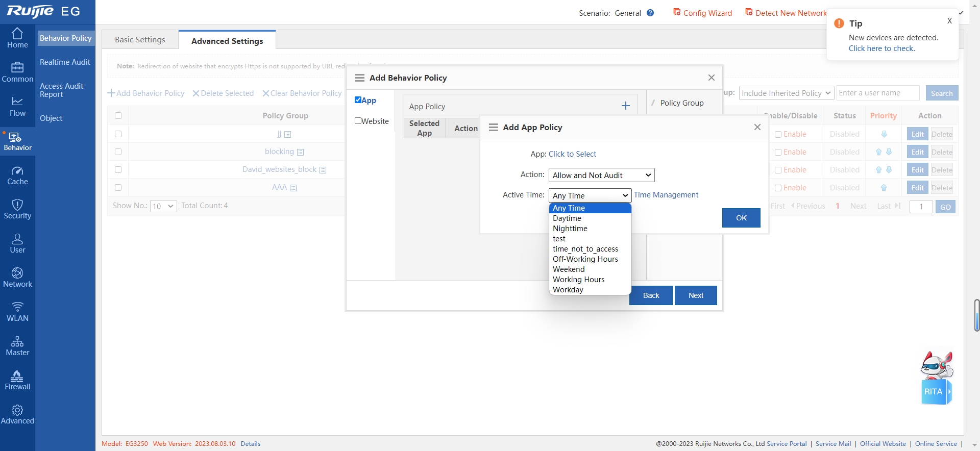Switch to the Basic Settings tab
Screen dimensions: 980x451
(140, 40)
